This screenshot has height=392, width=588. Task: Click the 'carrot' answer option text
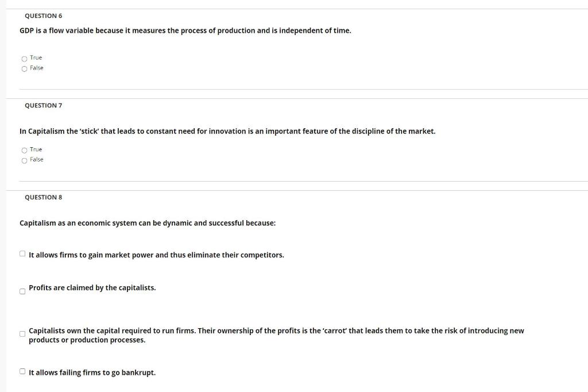(276, 335)
